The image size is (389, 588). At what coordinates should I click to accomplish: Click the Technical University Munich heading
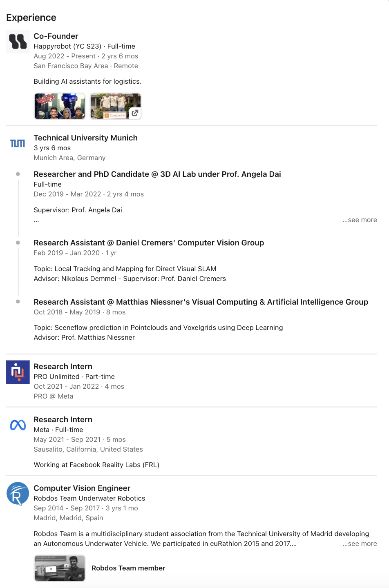(x=85, y=138)
